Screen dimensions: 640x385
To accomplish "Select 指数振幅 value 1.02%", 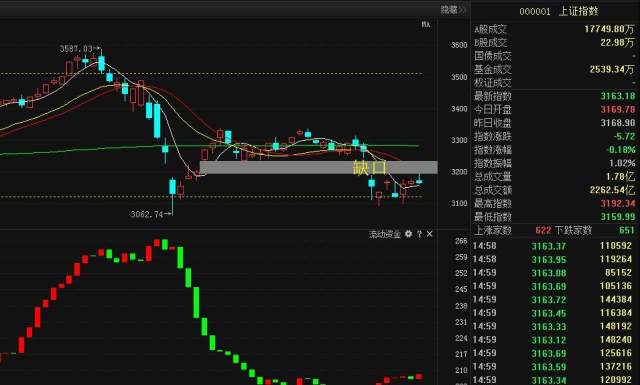I will [622, 163].
